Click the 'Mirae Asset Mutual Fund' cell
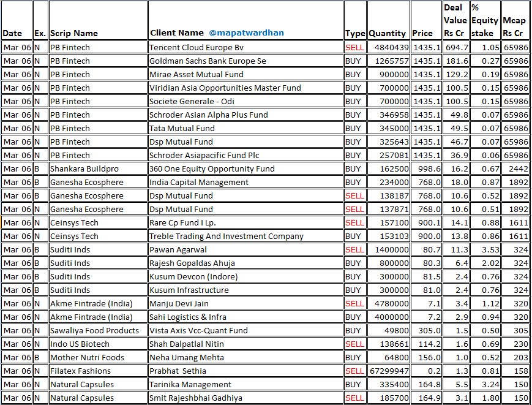532x405 pixels. (x=245, y=74)
